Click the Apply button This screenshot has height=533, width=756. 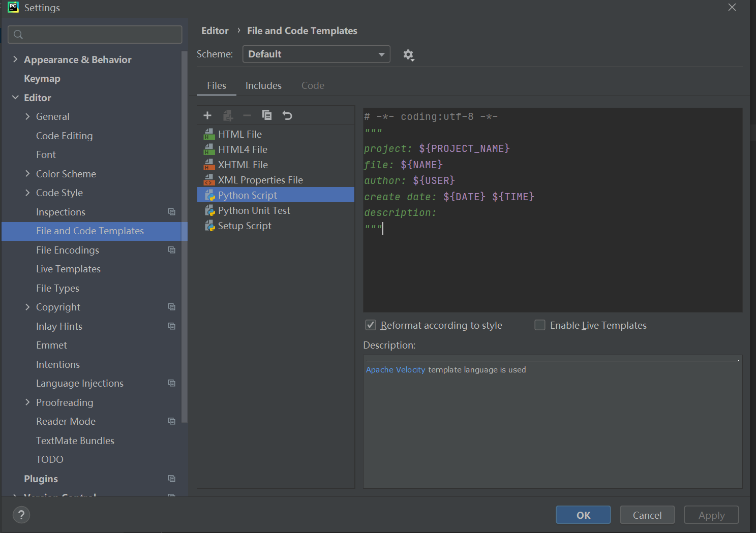coord(711,515)
